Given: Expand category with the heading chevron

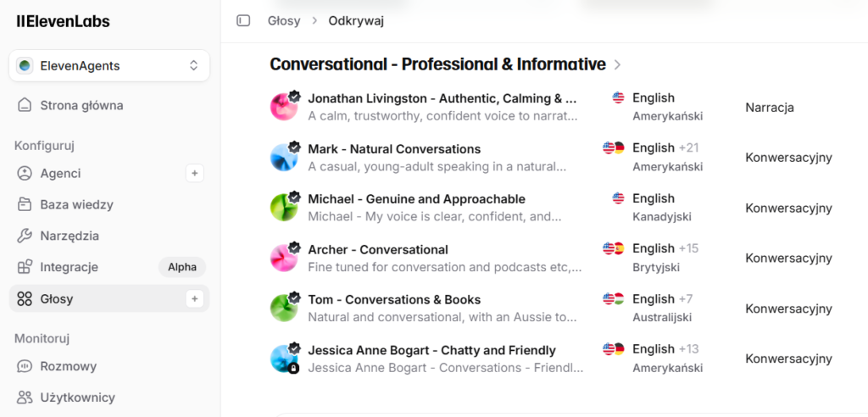Looking at the screenshot, I should pyautogui.click(x=617, y=64).
